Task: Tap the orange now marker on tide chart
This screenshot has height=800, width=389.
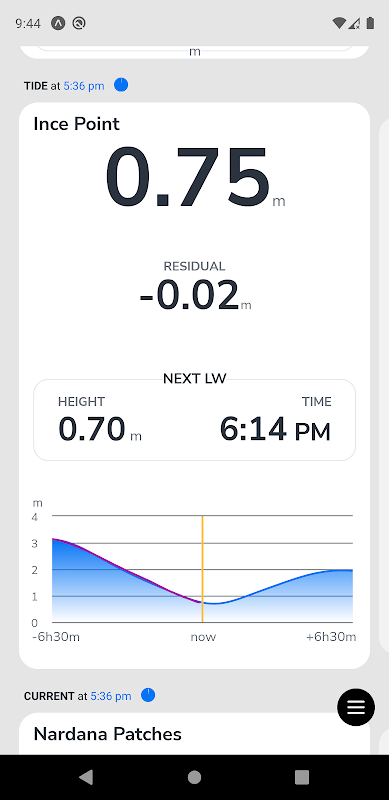Action: tap(203, 569)
